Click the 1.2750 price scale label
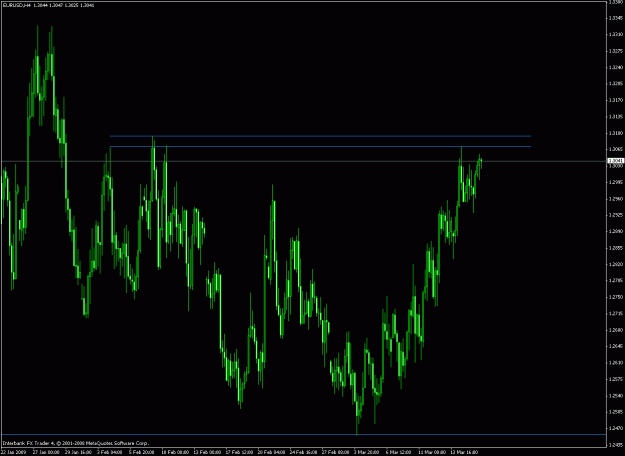Viewport: 625px width, 456px height. pyautogui.click(x=615, y=297)
